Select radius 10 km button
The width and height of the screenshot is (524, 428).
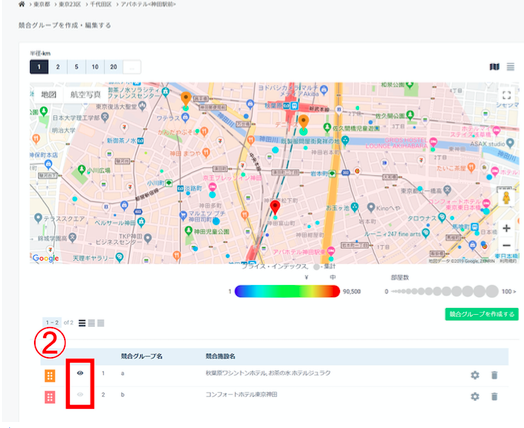point(95,67)
